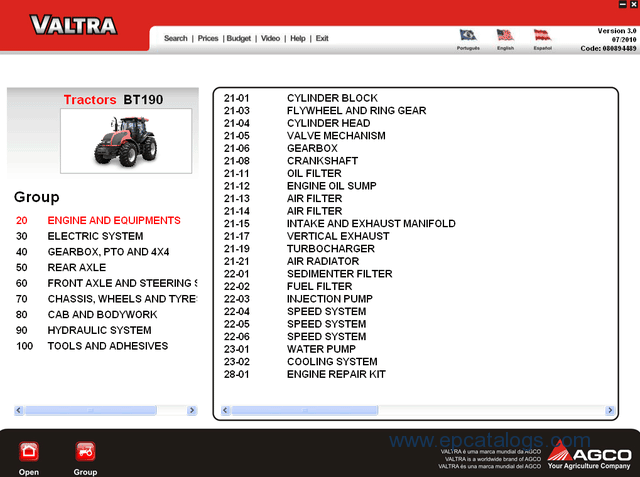This screenshot has height=477, width=640.
Task: Minimize the Valtra catalog window
Action: coord(623,4)
